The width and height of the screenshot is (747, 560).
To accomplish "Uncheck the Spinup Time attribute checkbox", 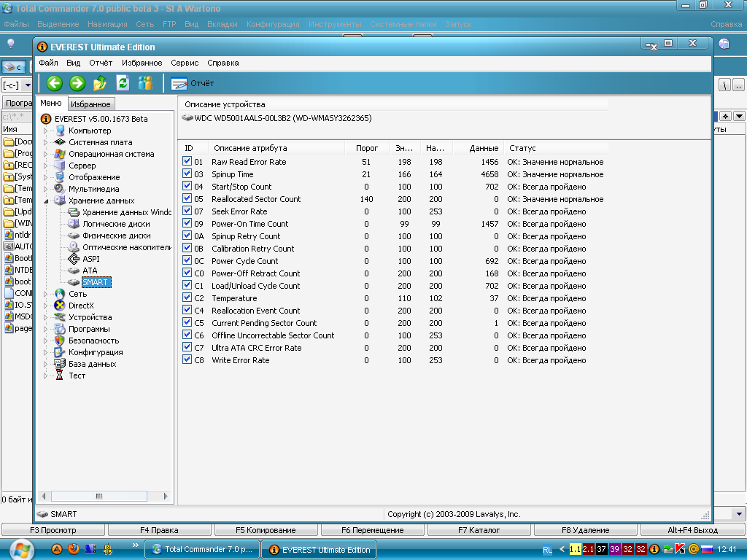I will [x=187, y=174].
